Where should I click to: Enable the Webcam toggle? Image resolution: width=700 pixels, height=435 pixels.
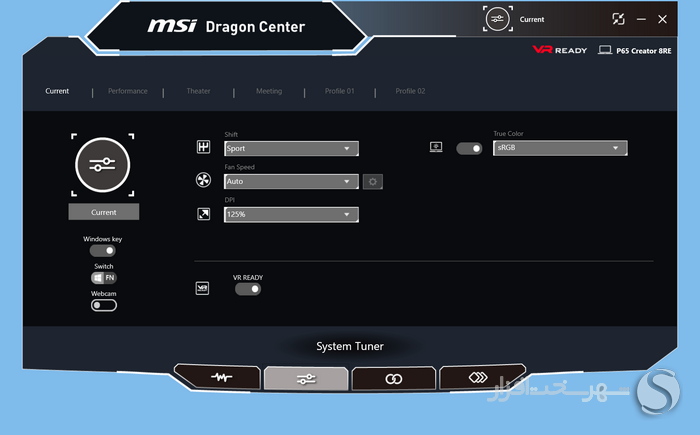pos(104,305)
